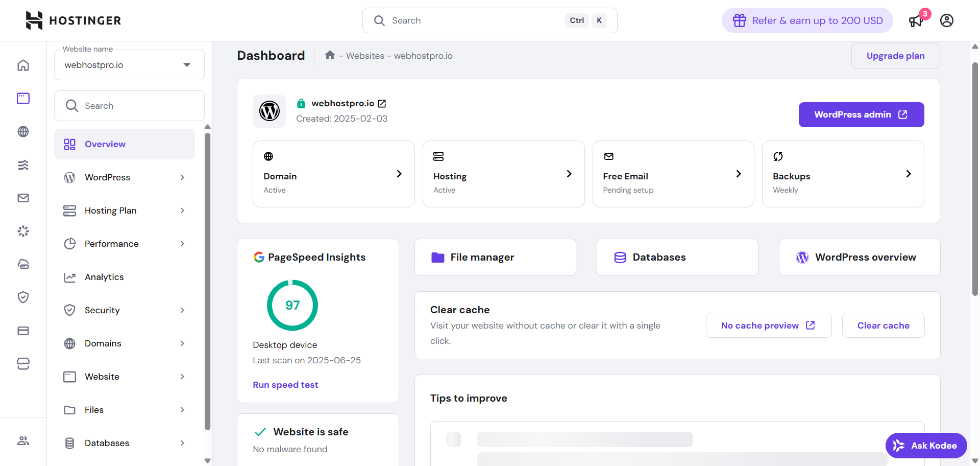This screenshot has width=980, height=466.
Task: Click the Google PageSpeed logo icon
Action: [x=259, y=257]
